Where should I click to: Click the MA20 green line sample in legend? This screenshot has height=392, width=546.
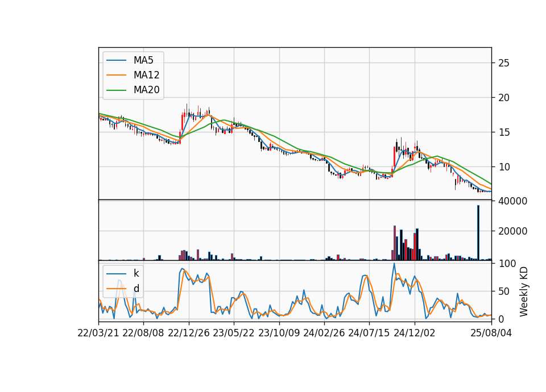click(x=116, y=90)
